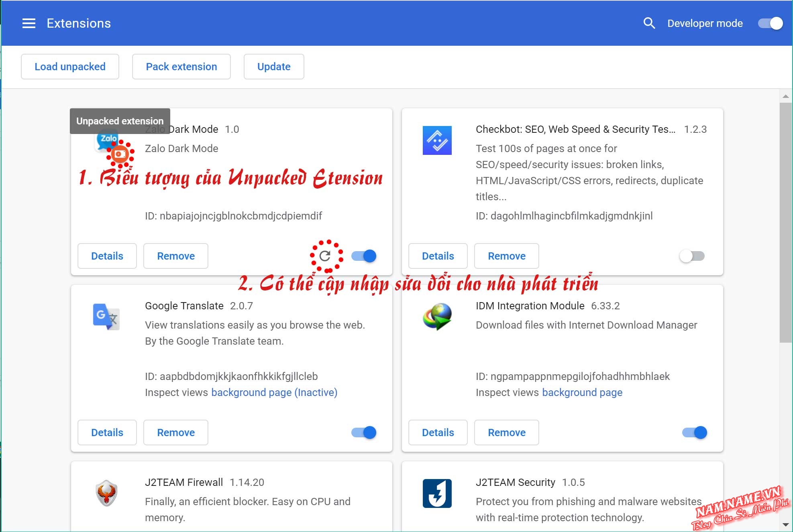793x532 pixels.
Task: Click the J2TEAM Security extension icon
Action: 437,493
